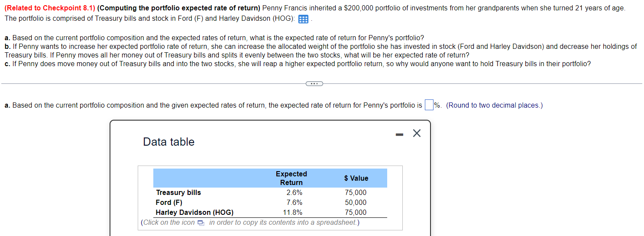Click the expected rate of return answer box
The height and width of the screenshot is (236, 644).
point(429,105)
